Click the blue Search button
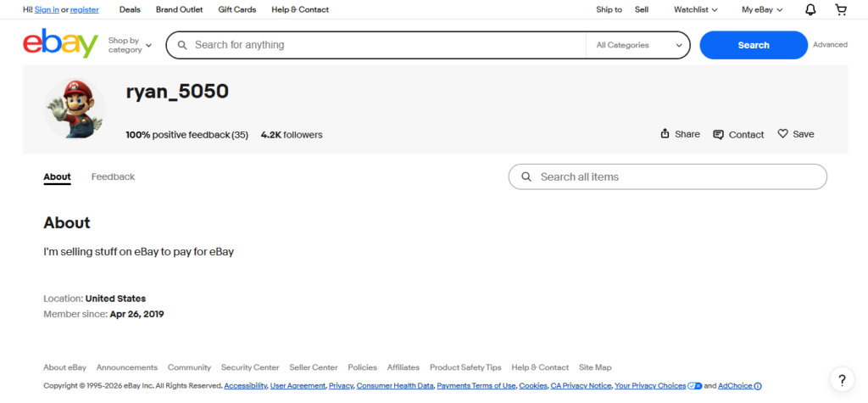This screenshot has height=403, width=868. (x=754, y=45)
